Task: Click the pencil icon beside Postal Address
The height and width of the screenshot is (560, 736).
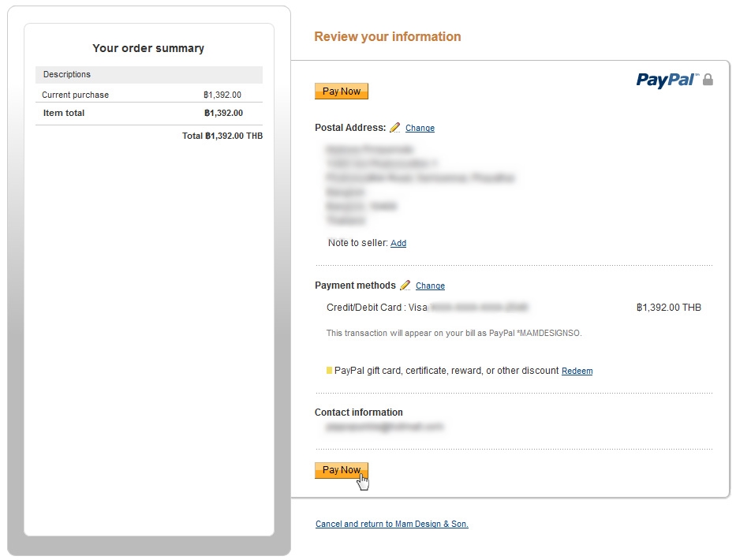Action: point(395,128)
